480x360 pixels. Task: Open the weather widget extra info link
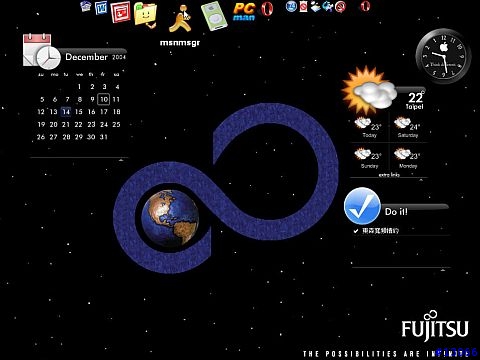pos(389,175)
